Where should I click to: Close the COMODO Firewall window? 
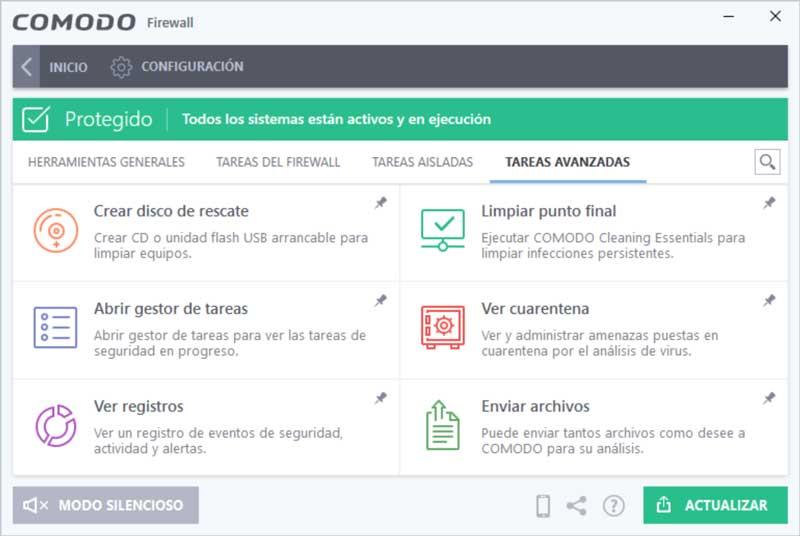click(775, 16)
